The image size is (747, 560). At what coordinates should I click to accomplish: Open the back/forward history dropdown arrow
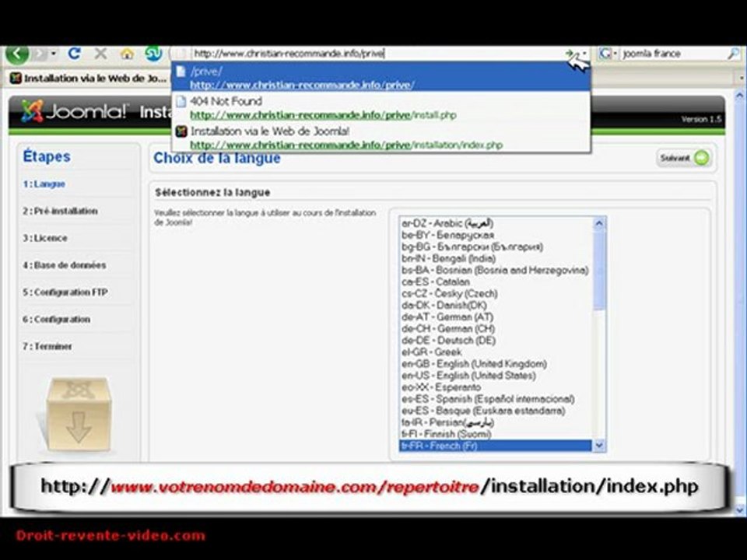pos(54,54)
